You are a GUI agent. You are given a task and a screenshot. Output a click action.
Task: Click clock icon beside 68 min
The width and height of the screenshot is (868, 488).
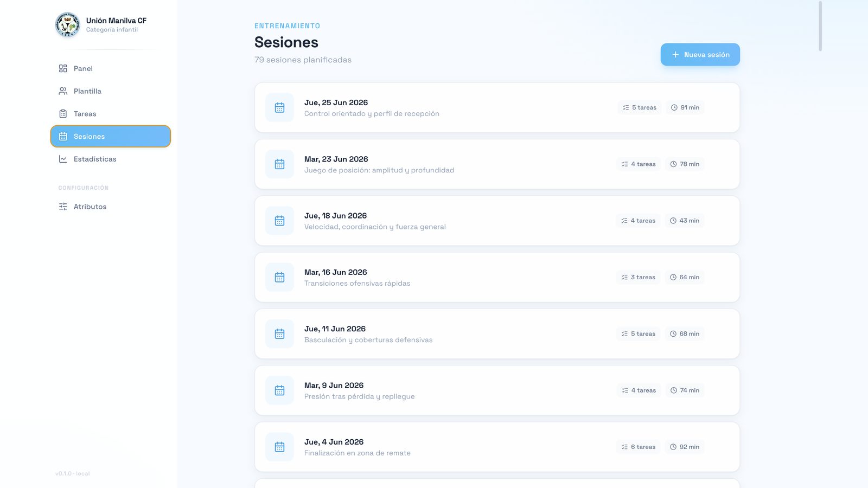pos(673,334)
